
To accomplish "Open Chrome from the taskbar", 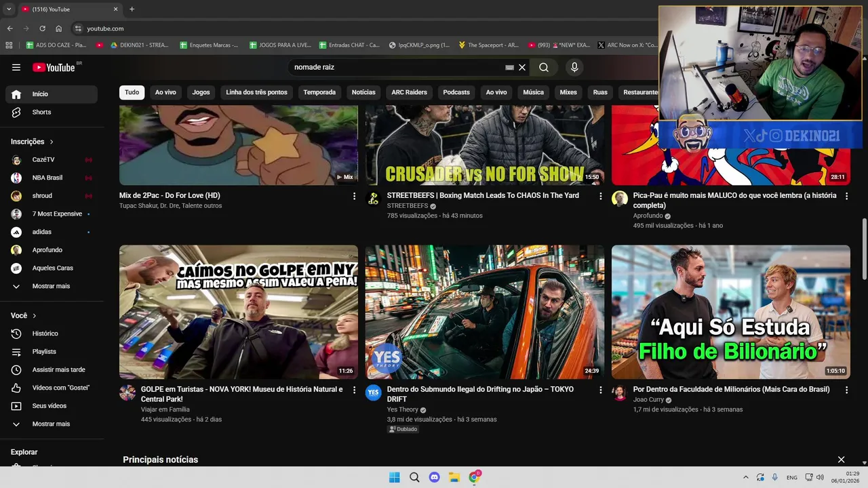I will point(475,477).
